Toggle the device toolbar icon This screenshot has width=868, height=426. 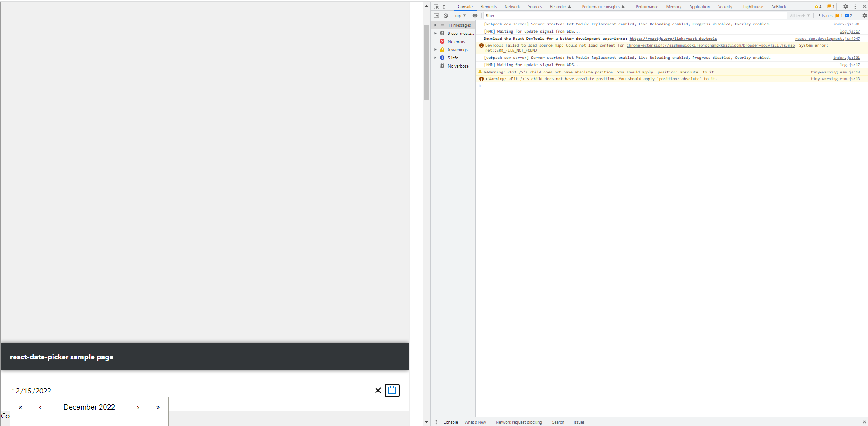[x=445, y=6]
